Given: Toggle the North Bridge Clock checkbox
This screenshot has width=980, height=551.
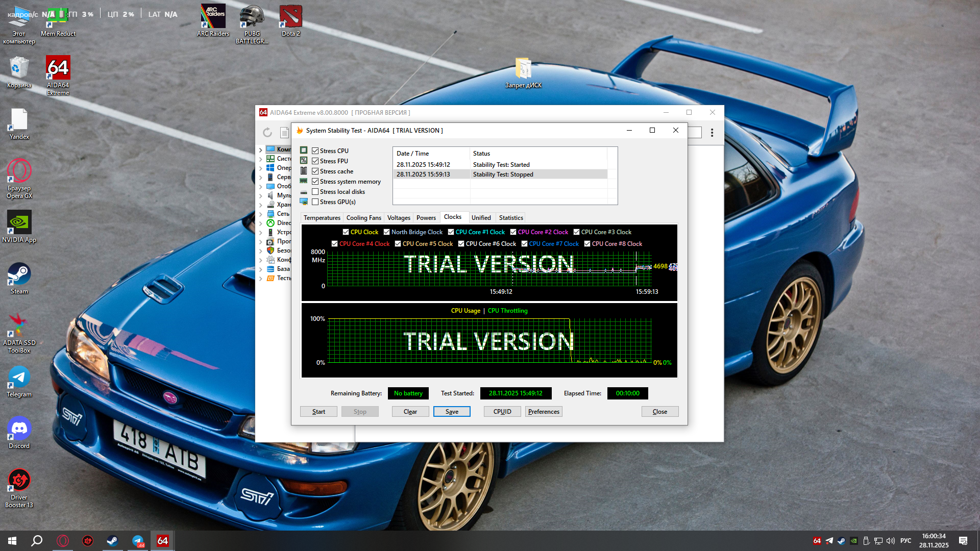Looking at the screenshot, I should coord(387,232).
